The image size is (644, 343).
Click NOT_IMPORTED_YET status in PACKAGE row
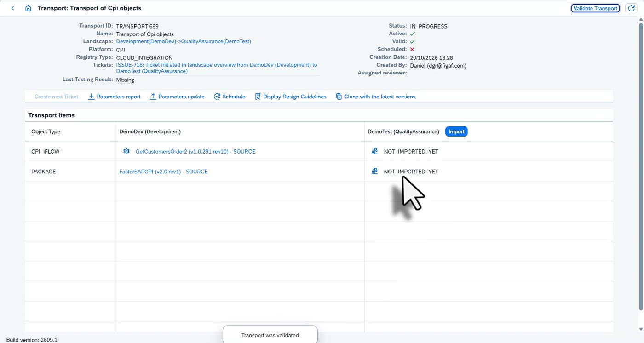coord(411,171)
